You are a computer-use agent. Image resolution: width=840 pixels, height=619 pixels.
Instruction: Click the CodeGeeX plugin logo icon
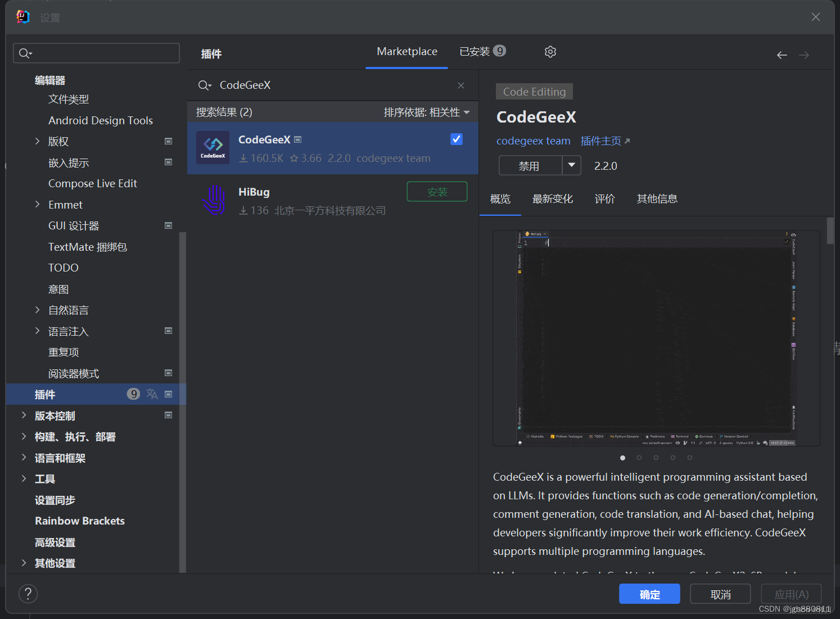(213, 148)
